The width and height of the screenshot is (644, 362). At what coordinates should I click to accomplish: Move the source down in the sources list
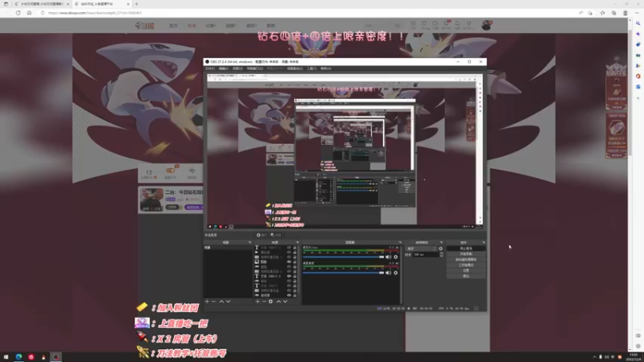[286, 302]
